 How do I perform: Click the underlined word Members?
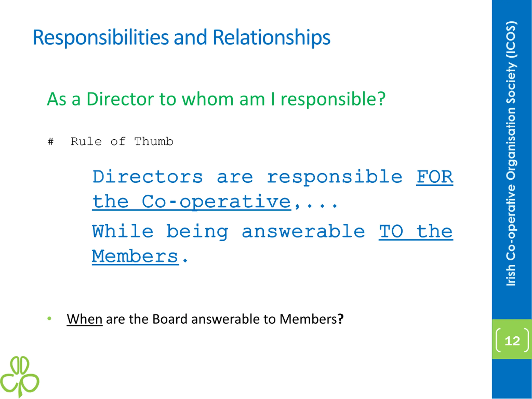coord(135,256)
